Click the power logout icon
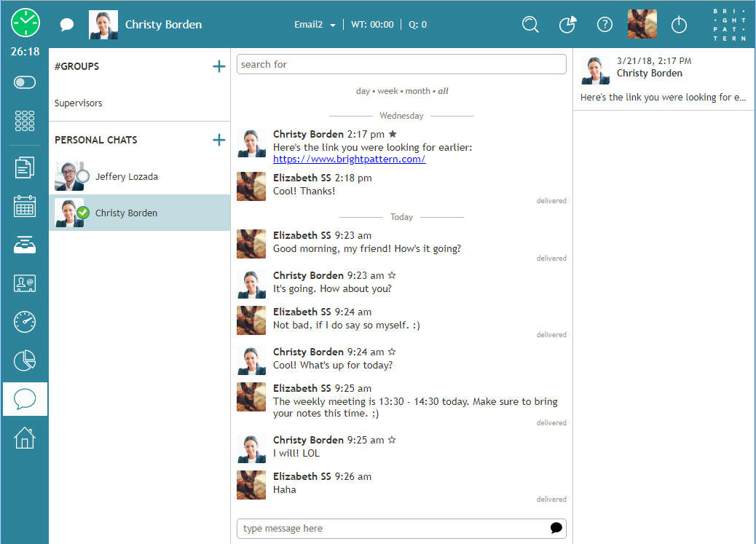The height and width of the screenshot is (544, 756). tap(679, 24)
